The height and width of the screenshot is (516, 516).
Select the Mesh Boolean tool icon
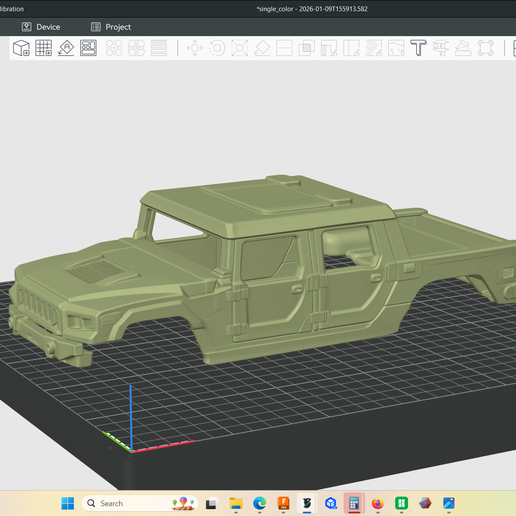click(x=307, y=48)
